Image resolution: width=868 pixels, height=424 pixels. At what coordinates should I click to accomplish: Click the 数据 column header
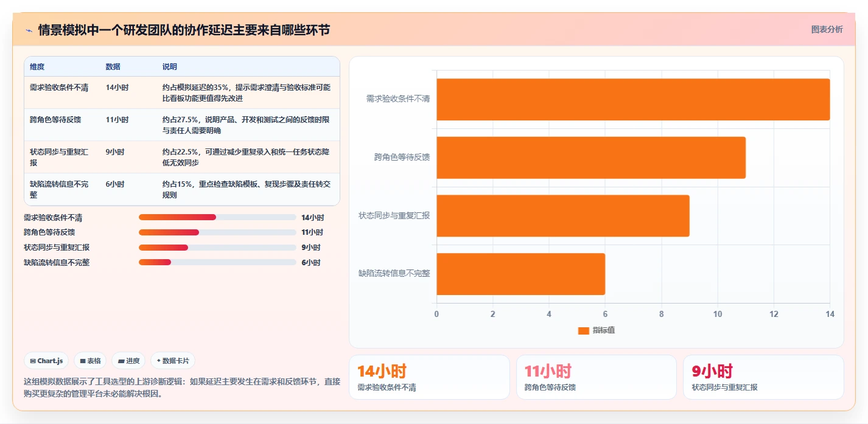[x=113, y=66]
